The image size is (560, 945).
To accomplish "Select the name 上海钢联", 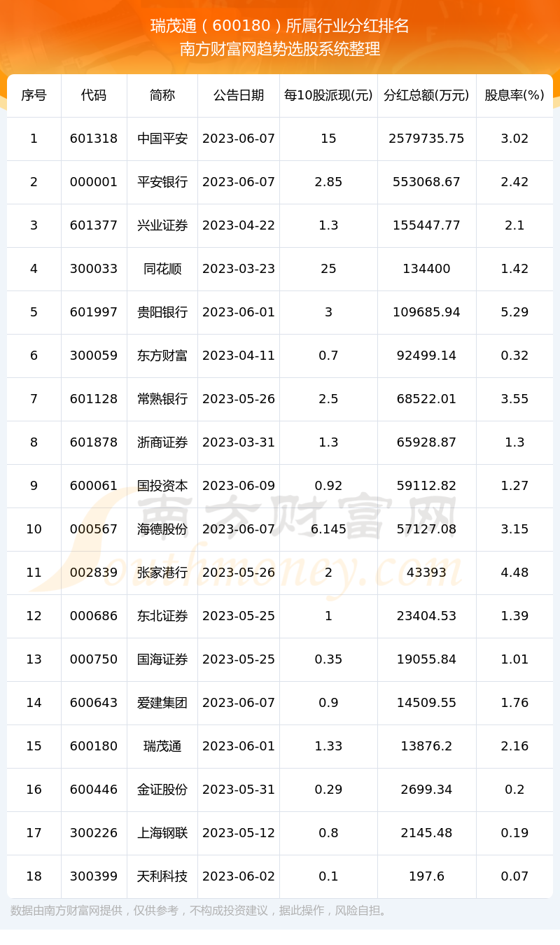I will (x=162, y=833).
